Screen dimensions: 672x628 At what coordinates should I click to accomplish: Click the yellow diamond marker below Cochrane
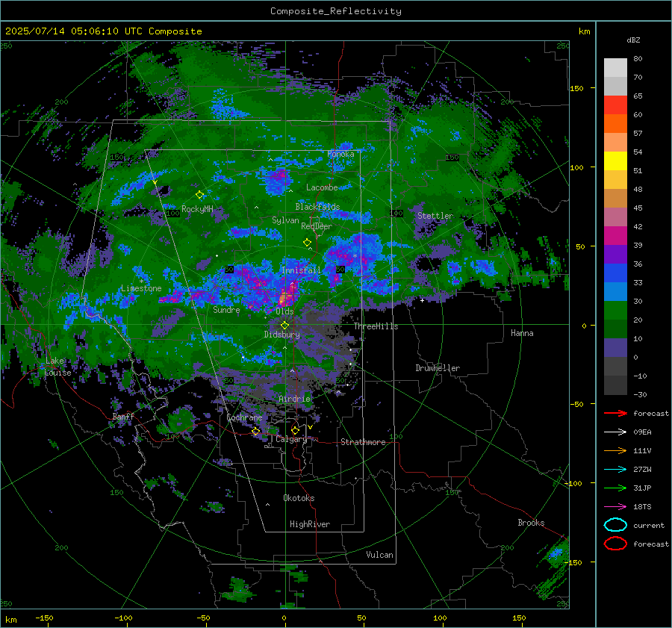256,432
